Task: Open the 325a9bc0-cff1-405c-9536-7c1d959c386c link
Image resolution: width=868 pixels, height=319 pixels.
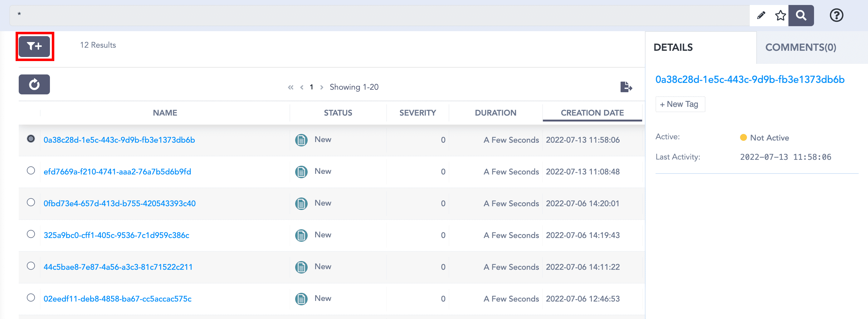Action: (x=116, y=235)
